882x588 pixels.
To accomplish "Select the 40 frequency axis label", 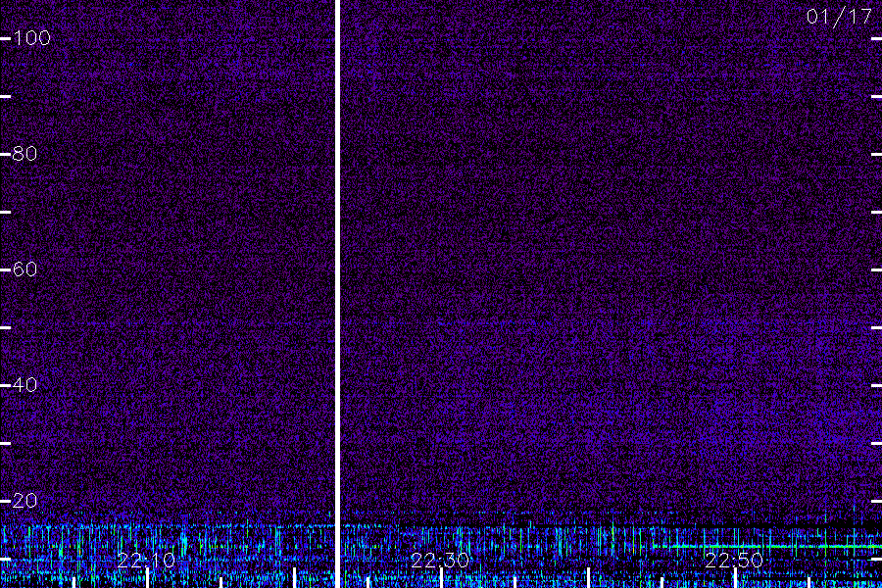I will point(24,385).
